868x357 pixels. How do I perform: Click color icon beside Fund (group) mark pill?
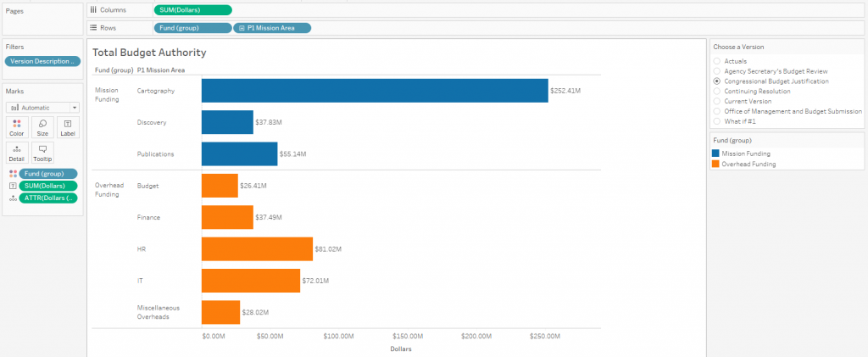[x=14, y=174]
